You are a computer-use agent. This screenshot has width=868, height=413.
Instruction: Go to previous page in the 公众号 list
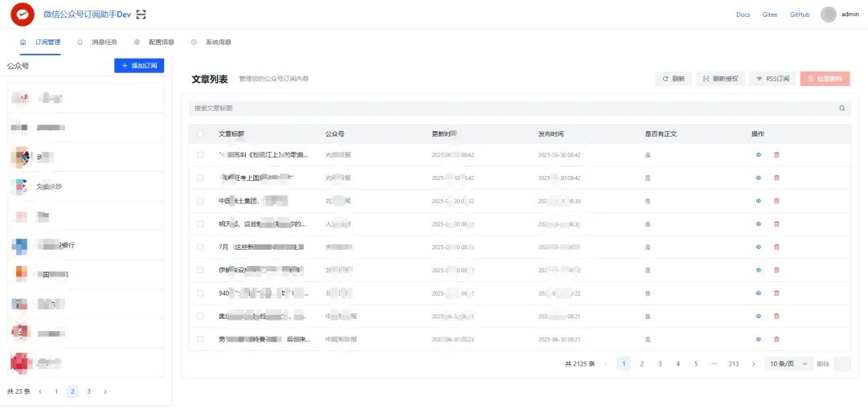40,391
